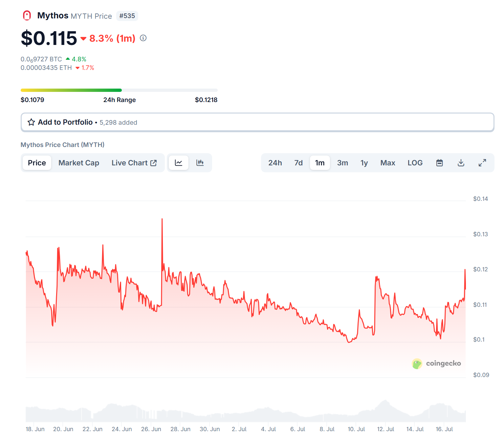Click the $0.12 y-axis label
Image resolution: width=504 pixels, height=440 pixels.
[x=480, y=269]
